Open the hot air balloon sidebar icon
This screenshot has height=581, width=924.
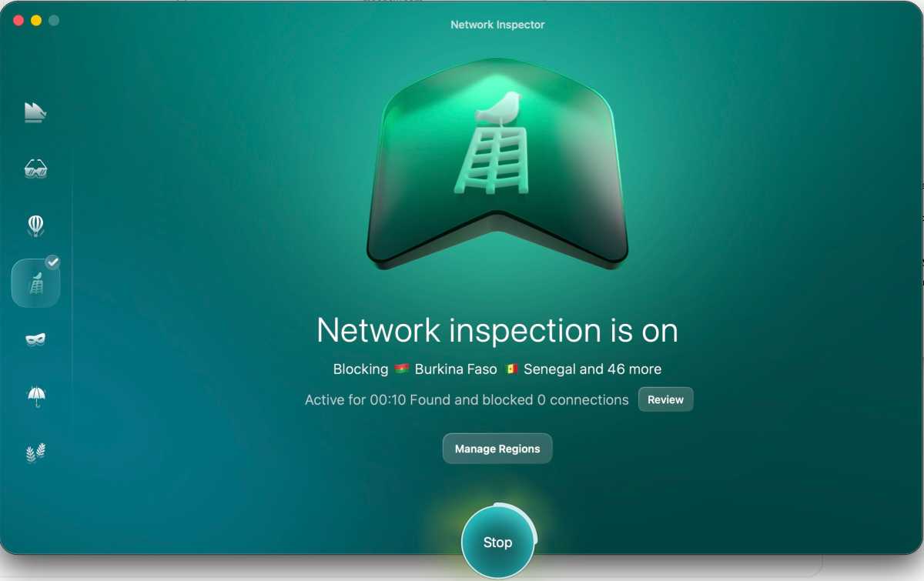(35, 225)
